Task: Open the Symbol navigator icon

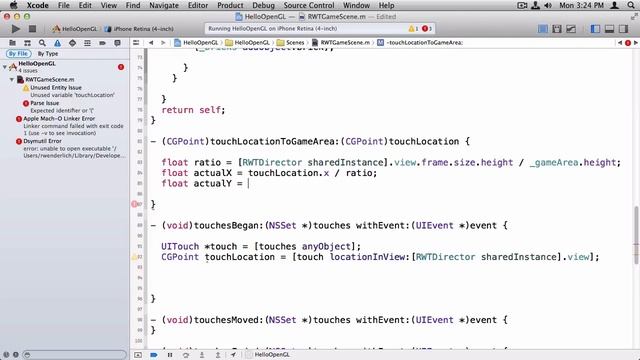Action: click(27, 43)
